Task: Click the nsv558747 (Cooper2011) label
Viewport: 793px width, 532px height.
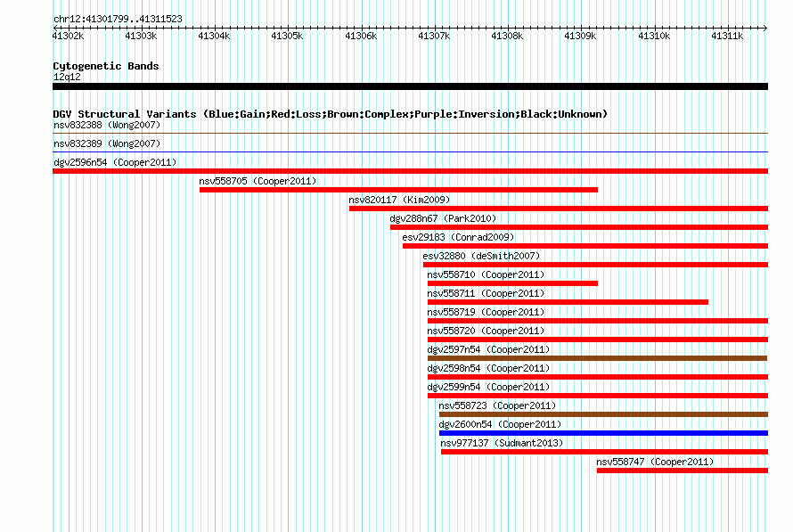Action: click(x=655, y=462)
